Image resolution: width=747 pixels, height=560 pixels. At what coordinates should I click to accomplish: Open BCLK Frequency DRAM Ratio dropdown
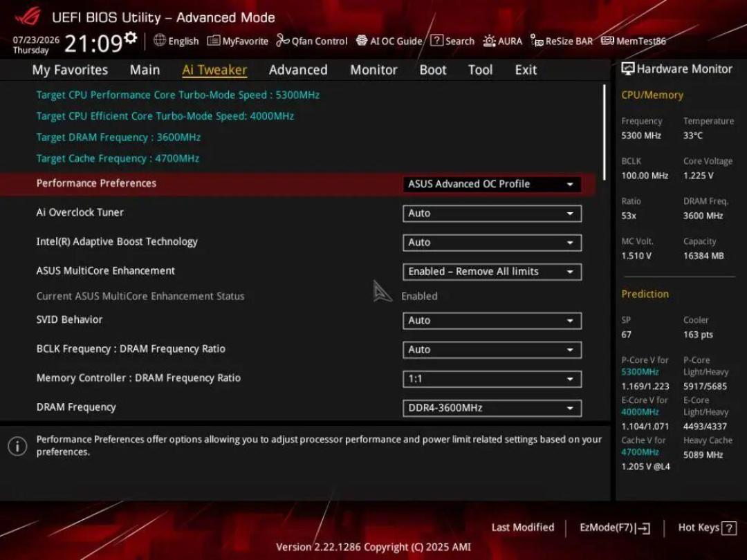(492, 350)
